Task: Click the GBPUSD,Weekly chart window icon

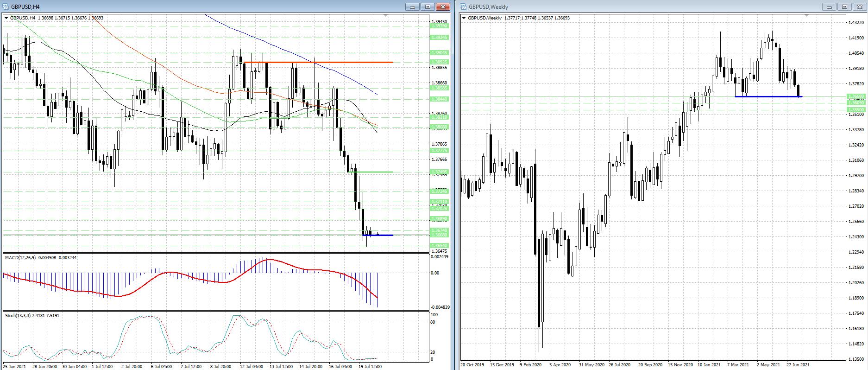Action: [463, 6]
